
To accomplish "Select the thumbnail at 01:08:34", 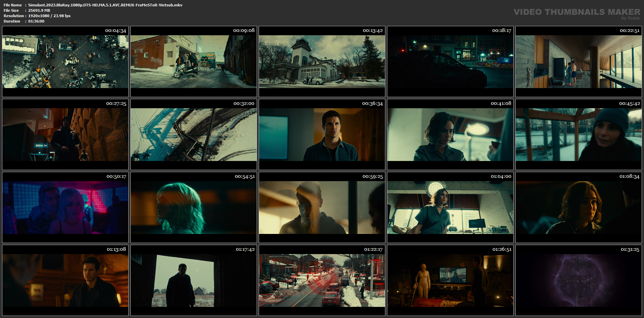I will (x=578, y=207).
